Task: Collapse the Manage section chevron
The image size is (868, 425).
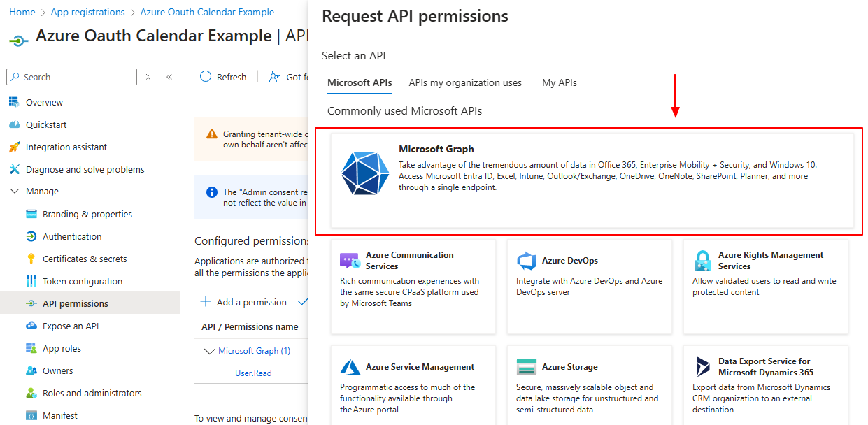Action: (14, 192)
